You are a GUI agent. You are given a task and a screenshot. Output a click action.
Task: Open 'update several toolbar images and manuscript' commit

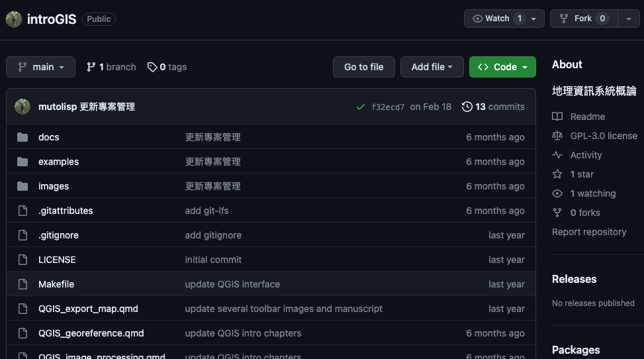click(x=283, y=309)
